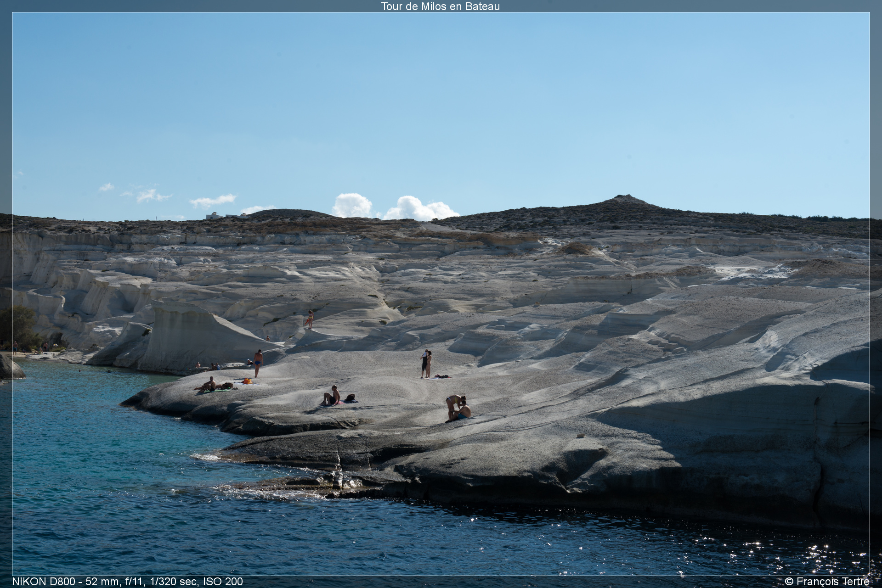
Task: Click the '© François Tertre' credit
Action: tap(827, 582)
